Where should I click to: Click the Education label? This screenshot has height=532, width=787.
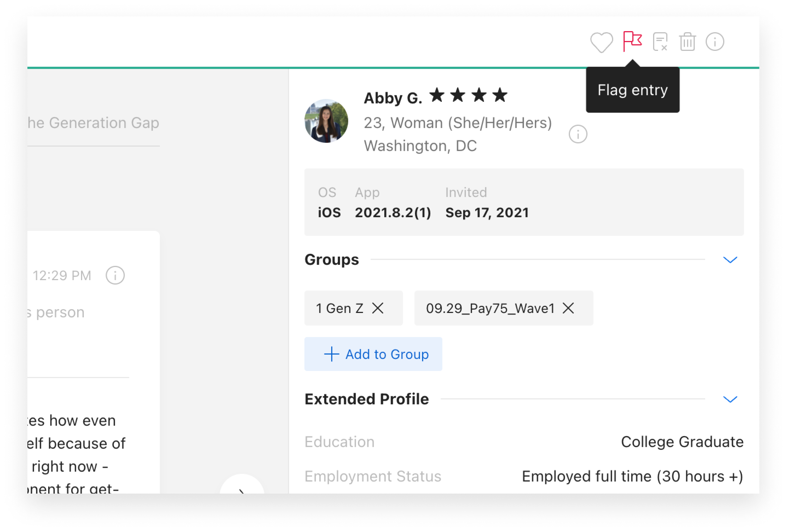tap(339, 442)
